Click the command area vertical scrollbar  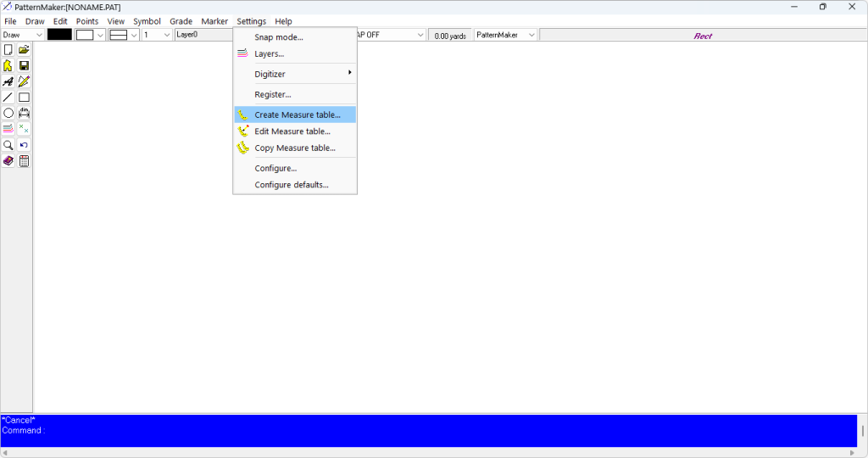pos(862,430)
